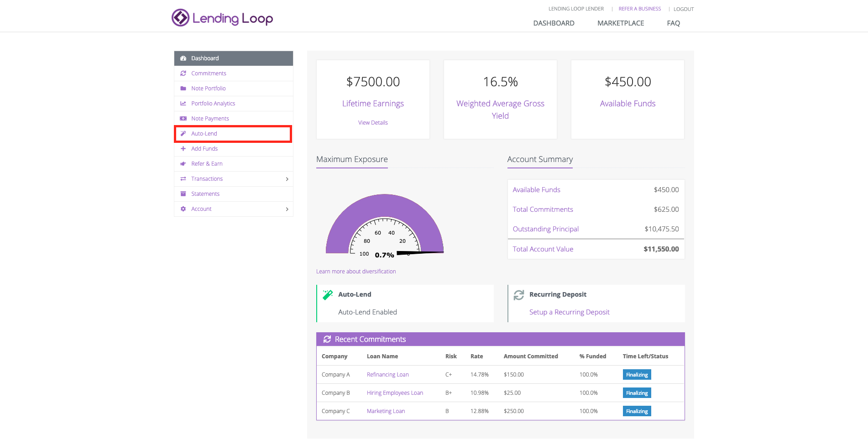Open the Hiring Employees Loan link
Image resolution: width=868 pixels, height=445 pixels.
(x=395, y=393)
